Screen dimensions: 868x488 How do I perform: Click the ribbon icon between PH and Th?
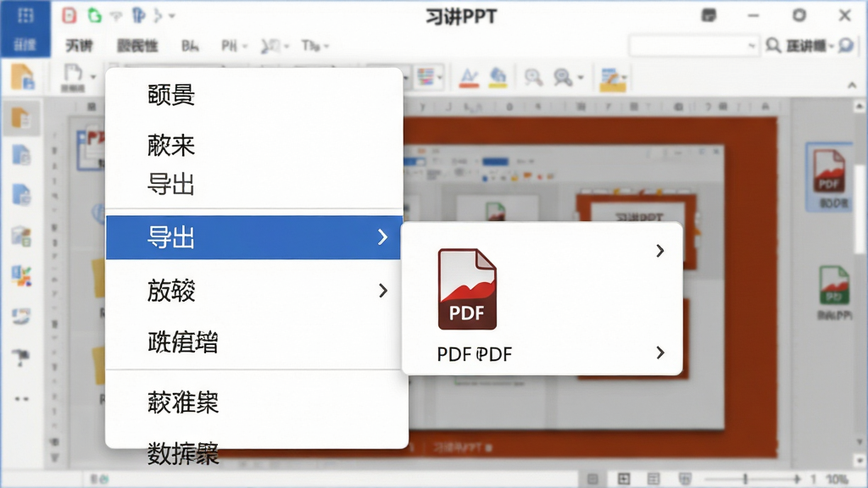tap(275, 46)
